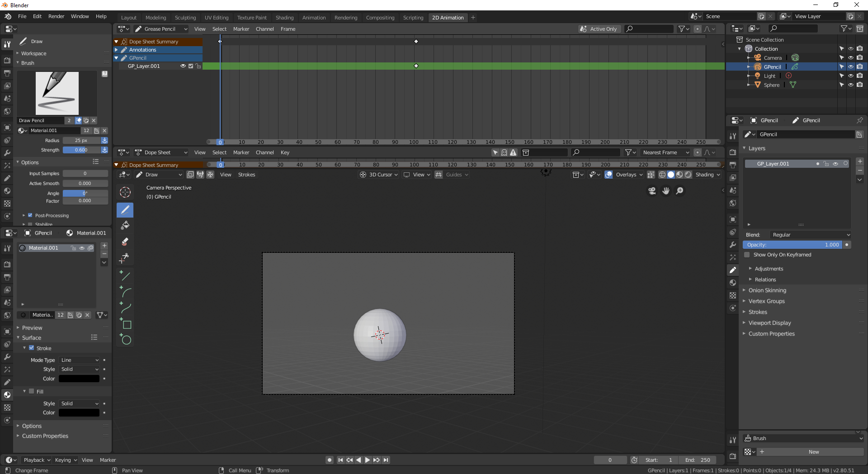
Task: Switch to the Sculpting workspace tab
Action: 185,18
